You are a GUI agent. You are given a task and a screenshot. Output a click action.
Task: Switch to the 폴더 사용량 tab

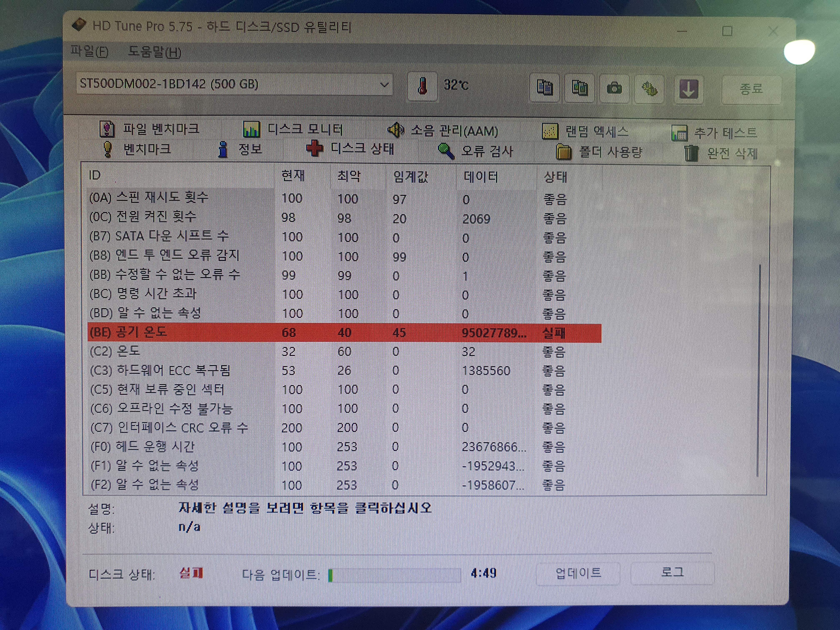tap(599, 152)
